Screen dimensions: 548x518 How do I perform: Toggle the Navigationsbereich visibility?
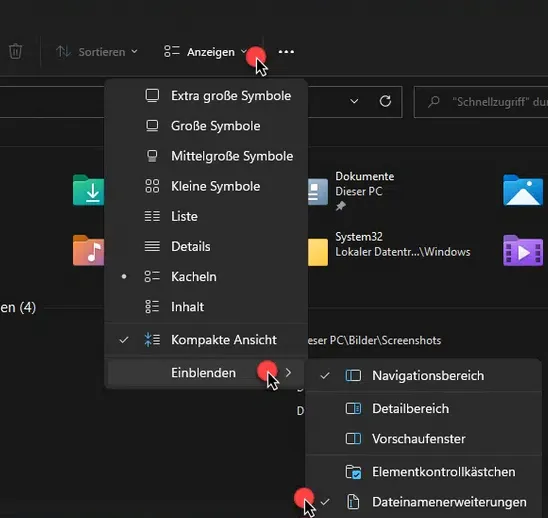tap(424, 376)
